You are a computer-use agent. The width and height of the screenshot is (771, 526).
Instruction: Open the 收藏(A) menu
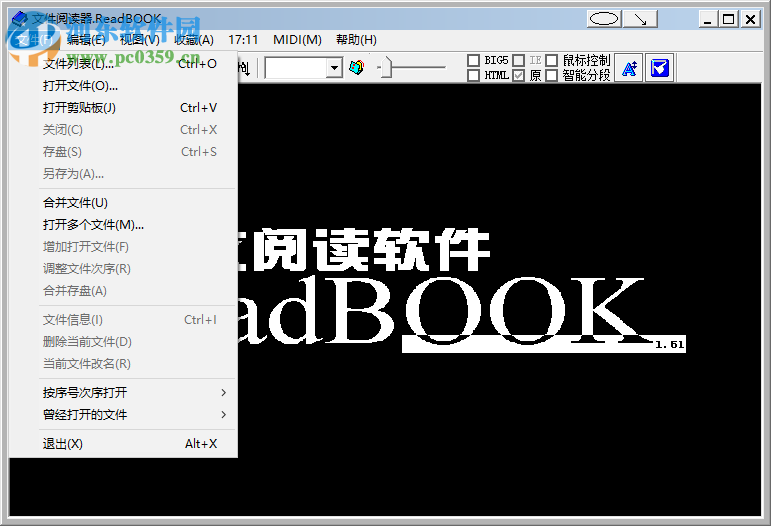(x=194, y=40)
